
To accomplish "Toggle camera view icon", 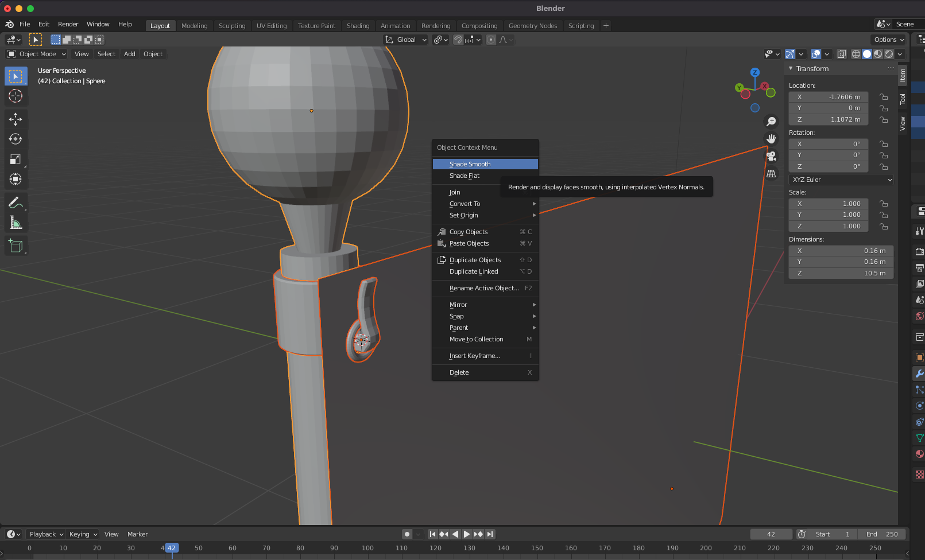I will point(771,156).
